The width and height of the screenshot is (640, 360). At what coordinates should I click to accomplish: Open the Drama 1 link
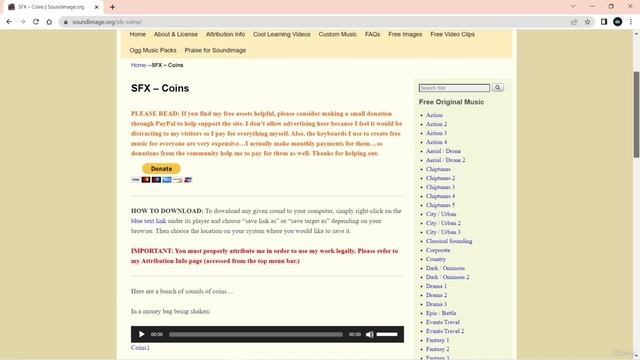(436, 286)
